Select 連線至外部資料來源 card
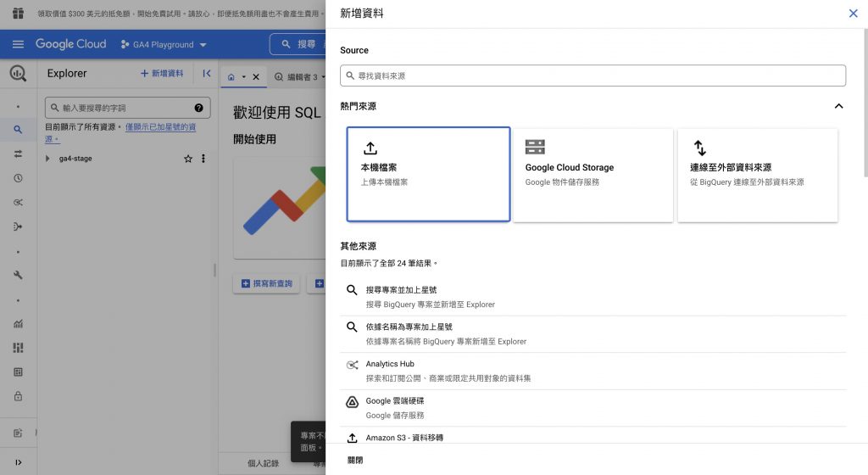This screenshot has height=475, width=868. click(757, 176)
